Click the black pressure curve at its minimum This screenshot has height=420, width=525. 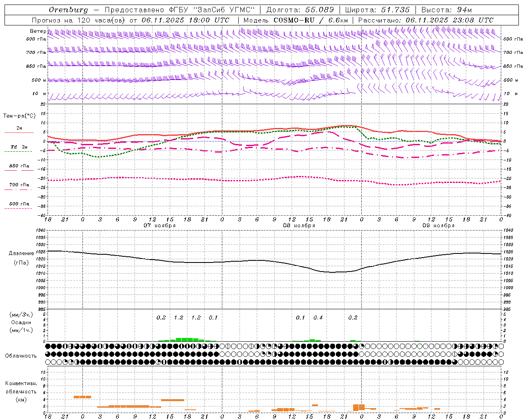click(x=332, y=272)
